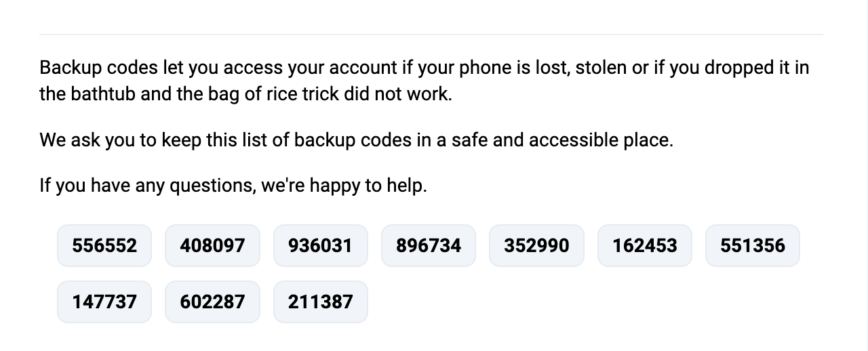
Task: Click the 936031 code chip
Action: 321,245
